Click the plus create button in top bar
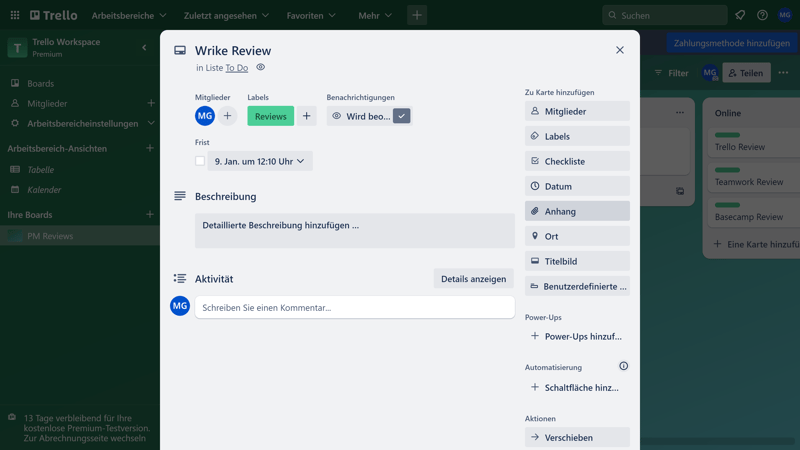 (x=417, y=15)
